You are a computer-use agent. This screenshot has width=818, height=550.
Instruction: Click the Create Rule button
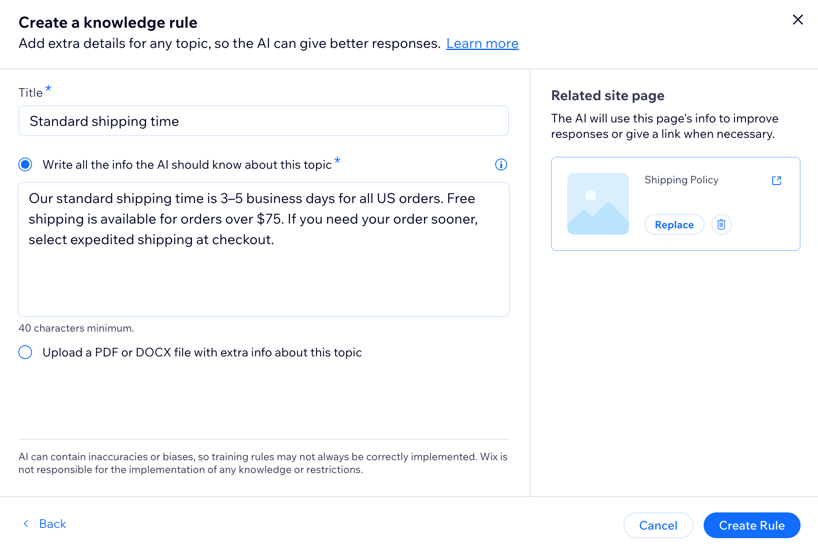751,525
